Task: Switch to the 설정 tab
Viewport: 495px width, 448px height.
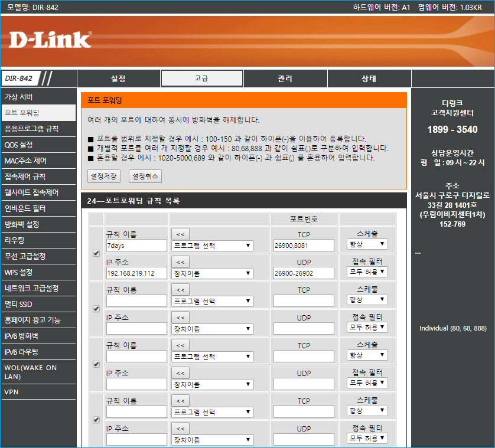Action: (x=118, y=79)
